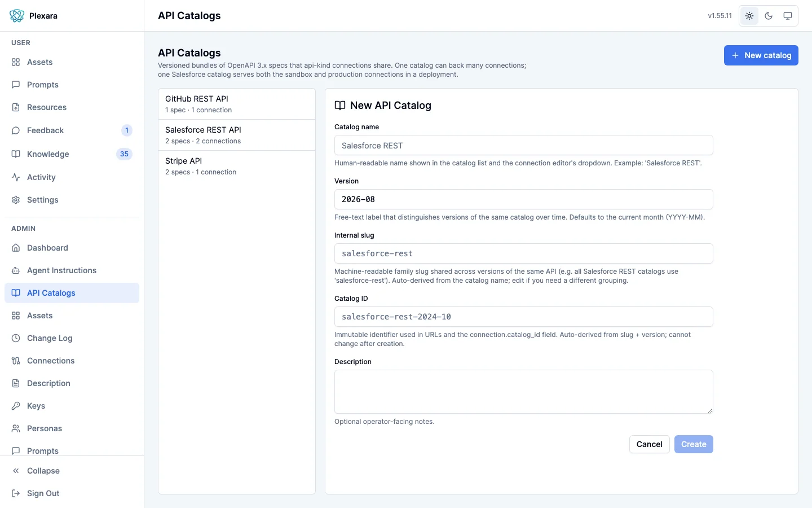This screenshot has height=508, width=812.
Task: Select the Stripe API catalog
Action: tap(237, 166)
